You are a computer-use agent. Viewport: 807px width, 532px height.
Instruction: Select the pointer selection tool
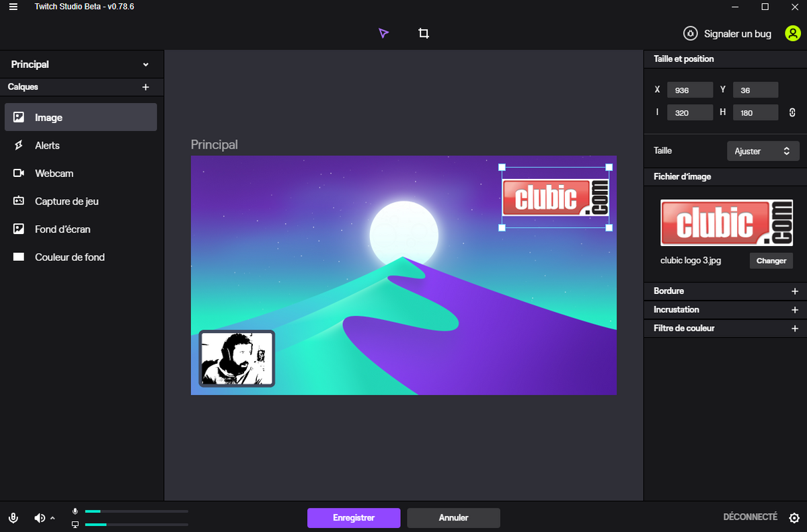click(x=383, y=33)
